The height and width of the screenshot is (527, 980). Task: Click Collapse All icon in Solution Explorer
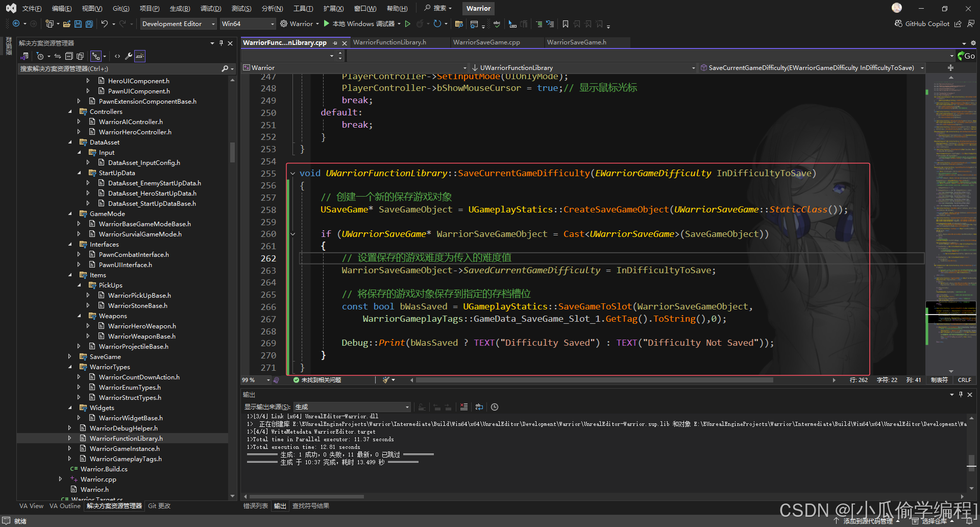pyautogui.click(x=69, y=56)
